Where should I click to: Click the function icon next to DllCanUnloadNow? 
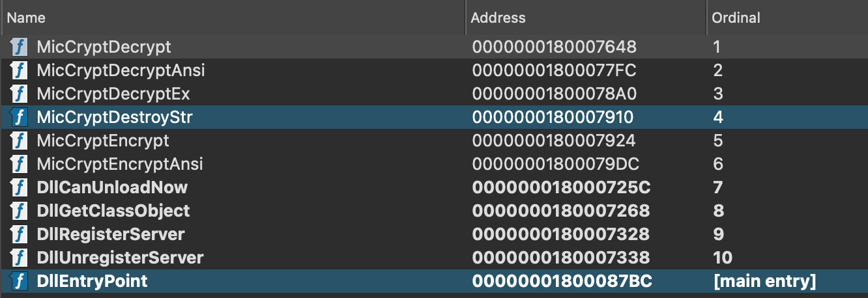coord(19,187)
